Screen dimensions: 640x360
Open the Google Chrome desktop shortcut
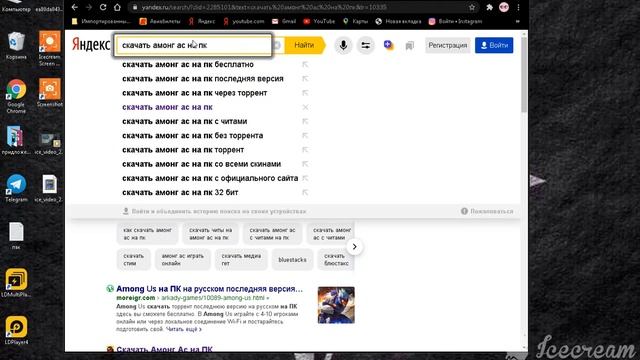point(16,96)
